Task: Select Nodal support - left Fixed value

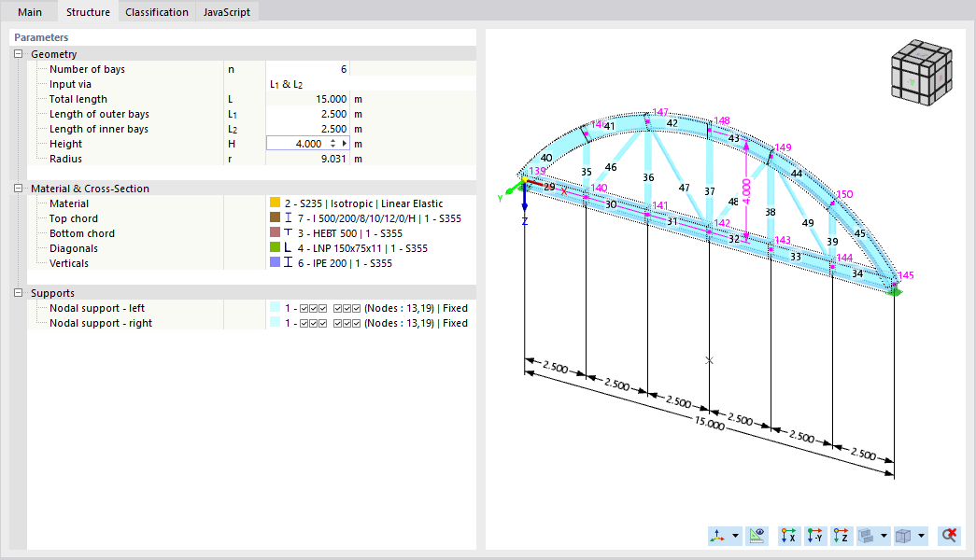Action: pyautogui.click(x=376, y=308)
